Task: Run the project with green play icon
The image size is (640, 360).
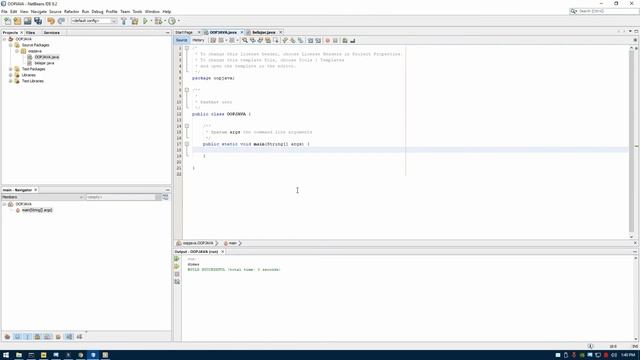Action: click(145, 21)
